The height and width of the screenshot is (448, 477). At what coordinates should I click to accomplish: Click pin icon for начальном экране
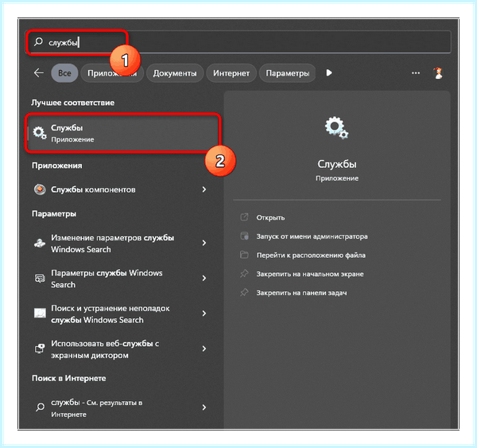tap(244, 274)
